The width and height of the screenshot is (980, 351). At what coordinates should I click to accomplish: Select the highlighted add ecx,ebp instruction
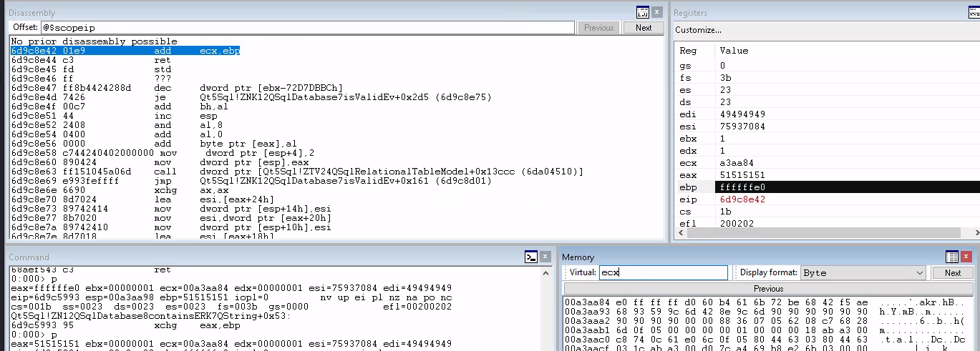tap(125, 51)
